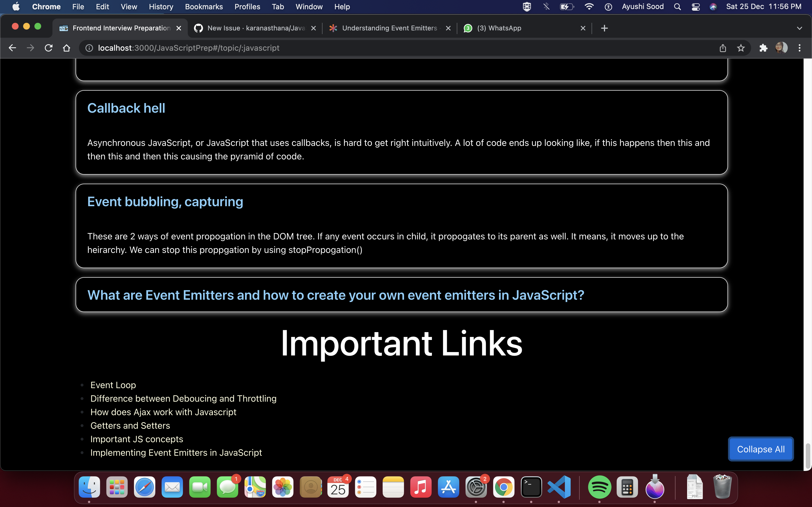Collapse the Callback hell card

126,108
